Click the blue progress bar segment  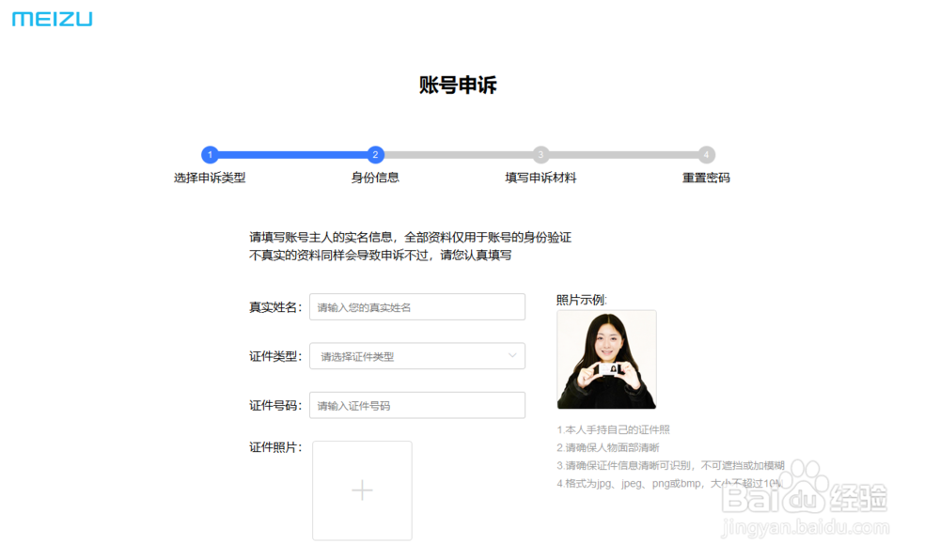coord(291,155)
